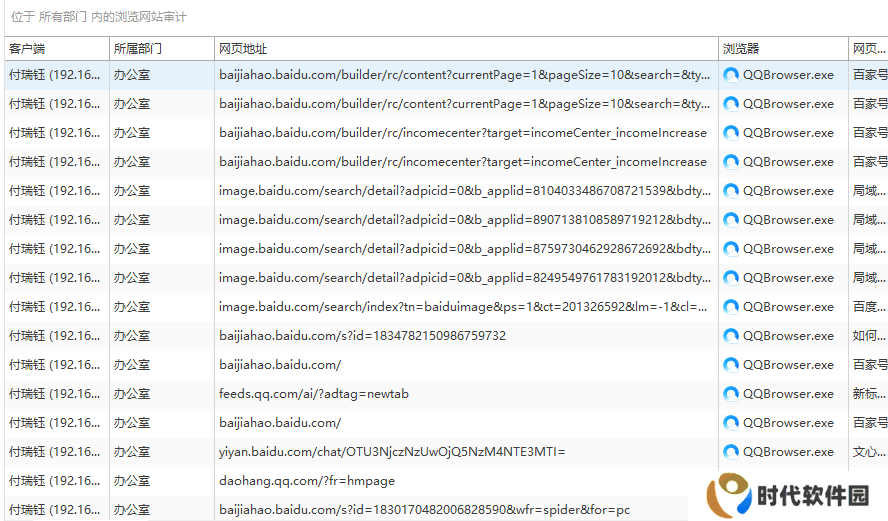Click QQBrowser.exe text in feeds.qq.com row
The height and width of the screenshot is (521, 888).
(x=788, y=394)
